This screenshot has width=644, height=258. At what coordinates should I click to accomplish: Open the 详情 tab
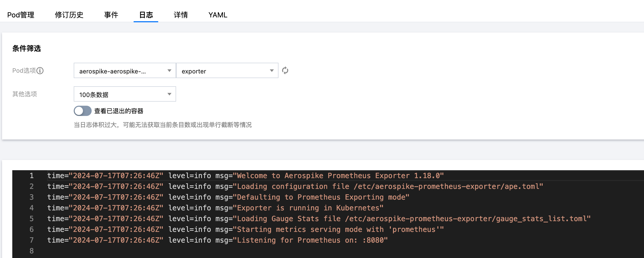(x=181, y=15)
